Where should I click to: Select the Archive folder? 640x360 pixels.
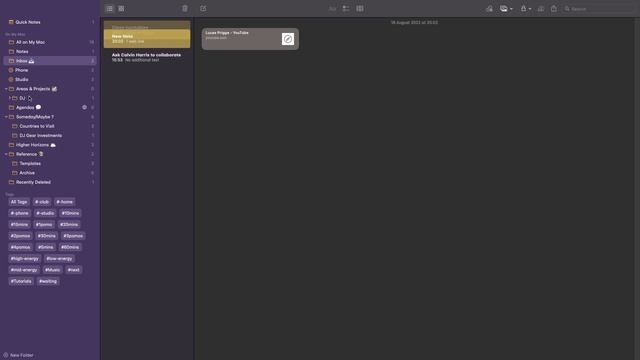[50, 173]
